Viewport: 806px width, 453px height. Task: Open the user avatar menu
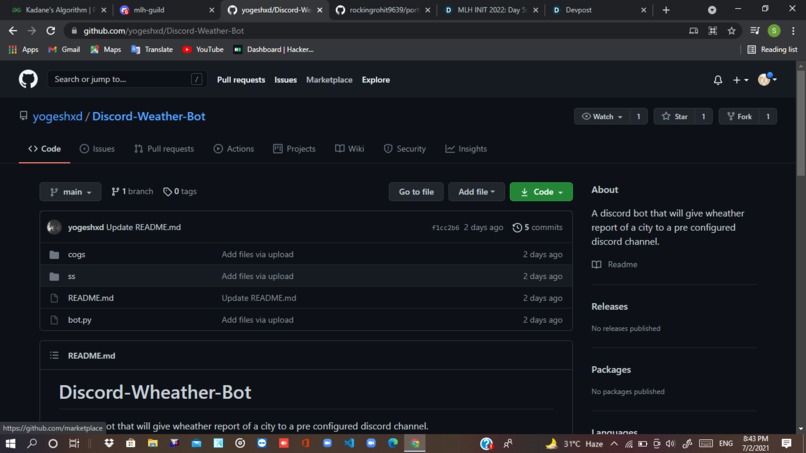pos(767,79)
